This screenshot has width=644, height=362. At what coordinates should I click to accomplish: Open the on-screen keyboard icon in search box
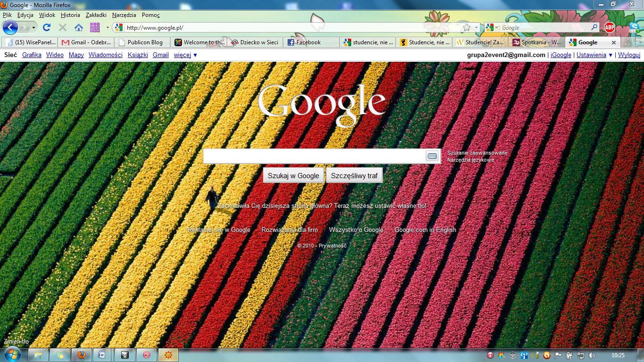[x=432, y=156]
